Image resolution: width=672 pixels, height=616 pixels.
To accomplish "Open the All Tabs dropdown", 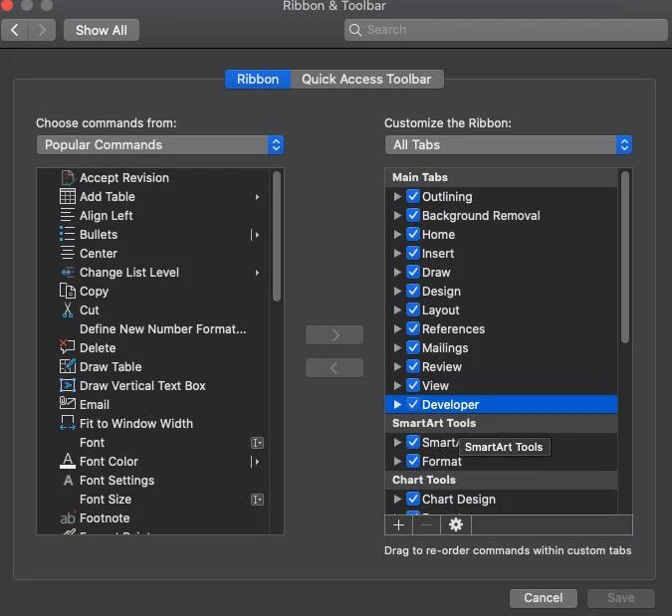I will 509,144.
